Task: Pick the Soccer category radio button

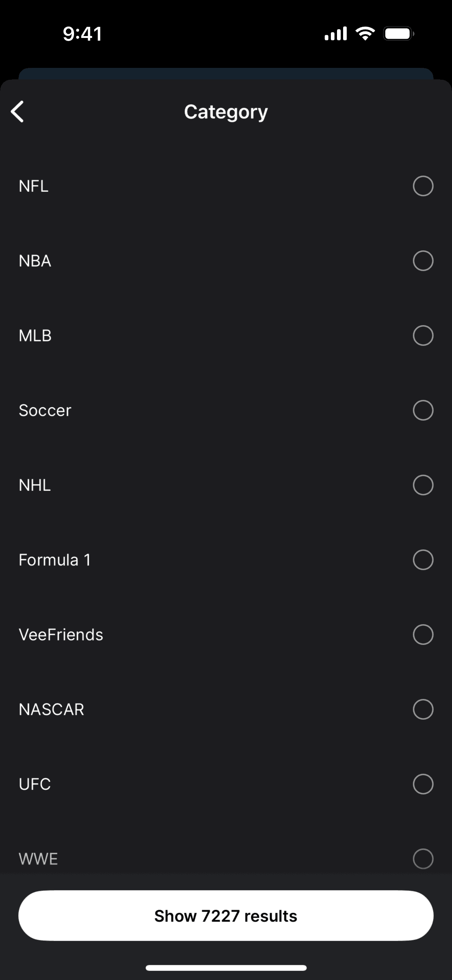Action: tap(423, 410)
